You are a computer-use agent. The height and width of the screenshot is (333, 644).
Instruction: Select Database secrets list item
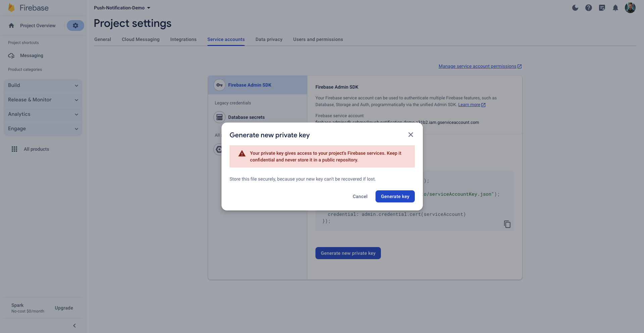258,117
